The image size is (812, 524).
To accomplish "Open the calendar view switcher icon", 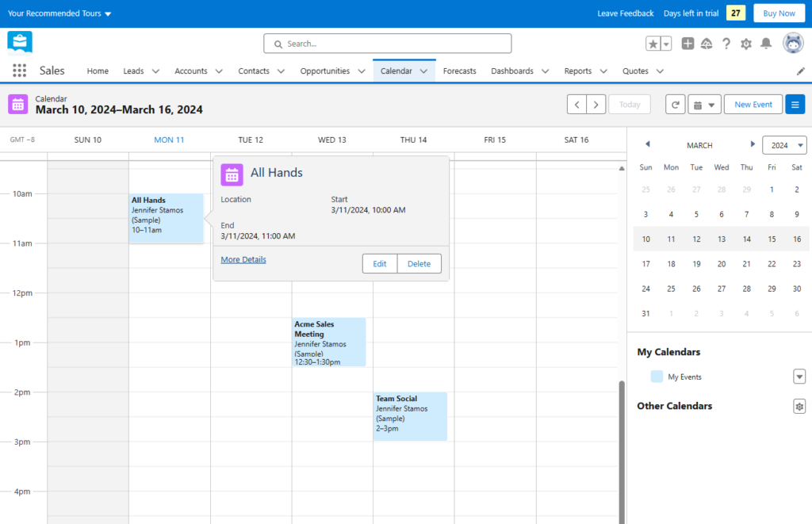I will click(x=704, y=104).
